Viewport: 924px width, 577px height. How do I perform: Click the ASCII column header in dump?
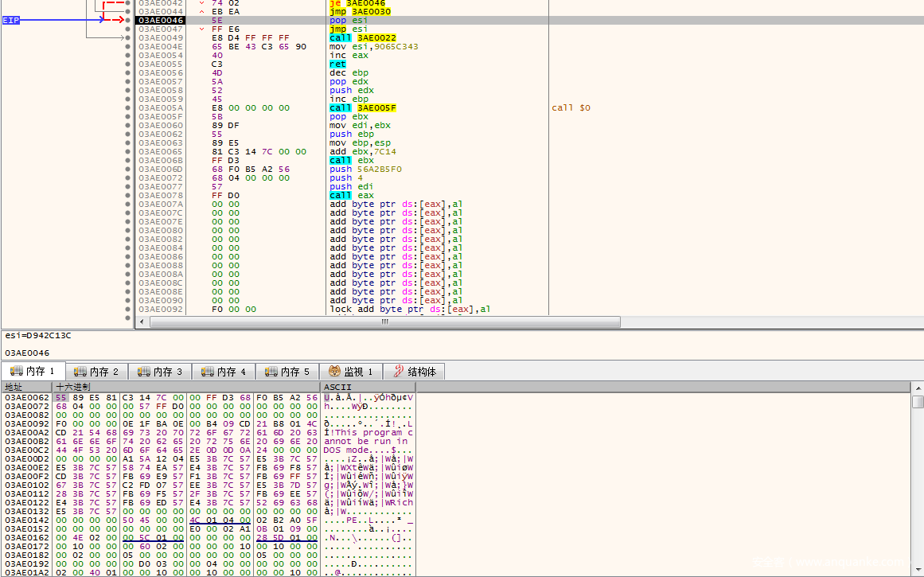click(x=337, y=387)
